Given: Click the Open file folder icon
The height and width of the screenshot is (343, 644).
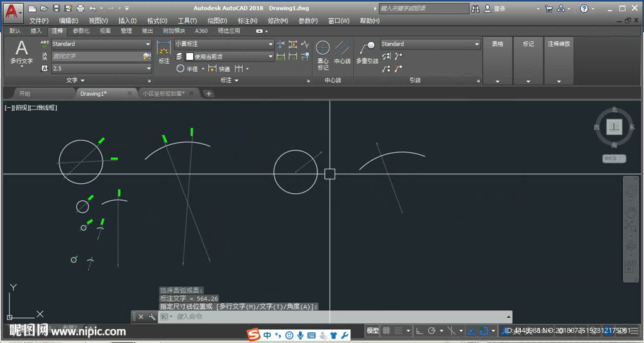Looking at the screenshot, I should [x=45, y=8].
